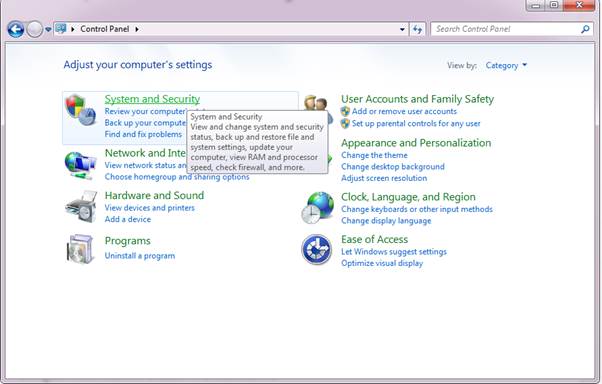Click the Ease of Access circular icon
The height and width of the screenshot is (384, 602).
[x=316, y=250]
